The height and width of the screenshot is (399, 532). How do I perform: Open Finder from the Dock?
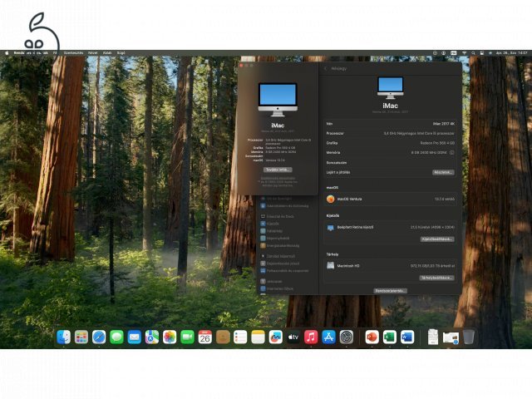63,337
